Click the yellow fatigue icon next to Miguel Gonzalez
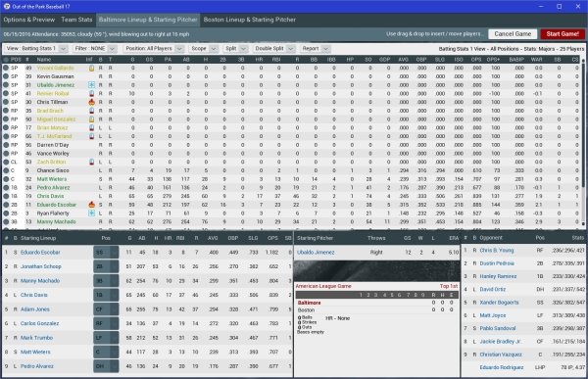588x379 pixels. [x=91, y=119]
